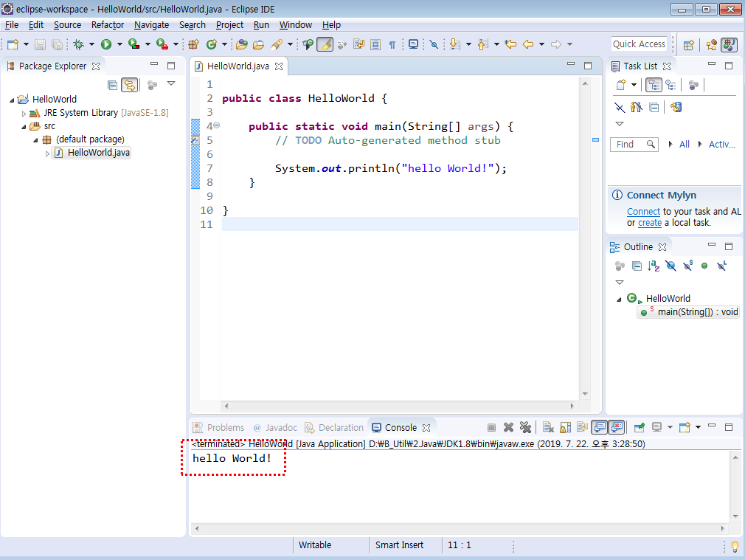Click the Coverage run icon

coord(134,44)
